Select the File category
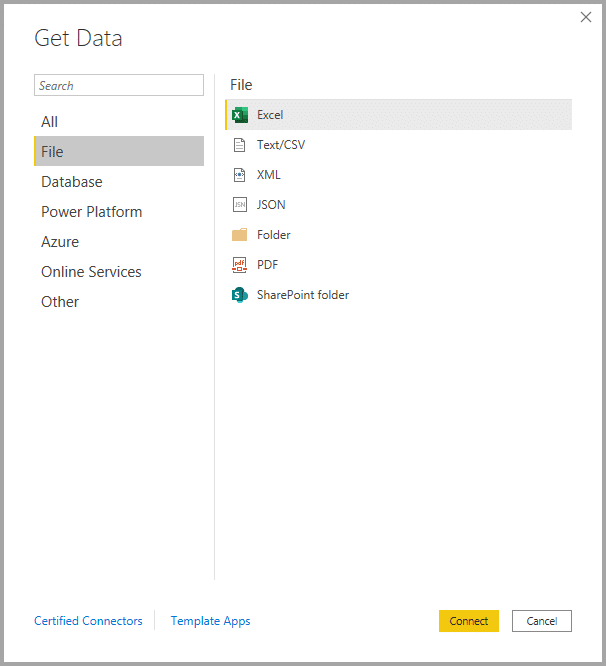 53,152
